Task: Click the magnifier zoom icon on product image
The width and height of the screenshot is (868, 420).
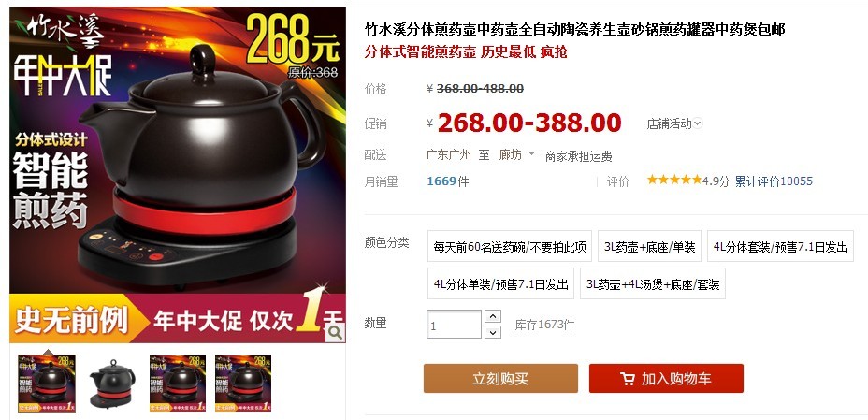Action: 335,332
